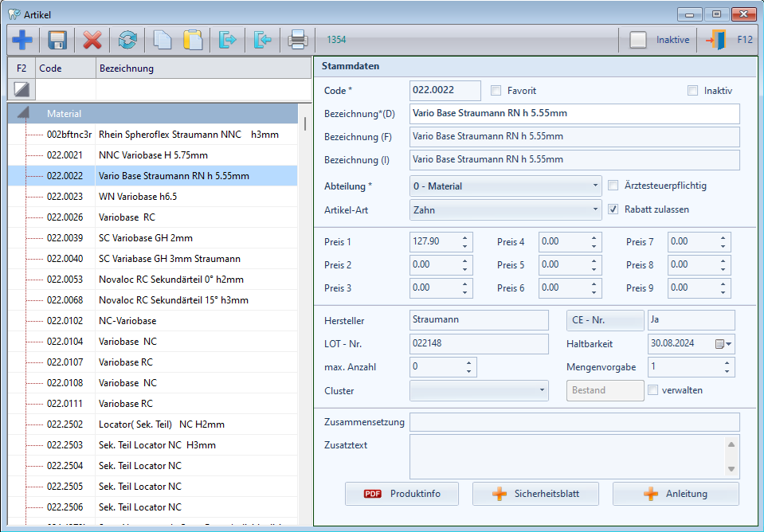The height and width of the screenshot is (532, 764).
Task: Click the refresh arrows icon
Action: 127,40
